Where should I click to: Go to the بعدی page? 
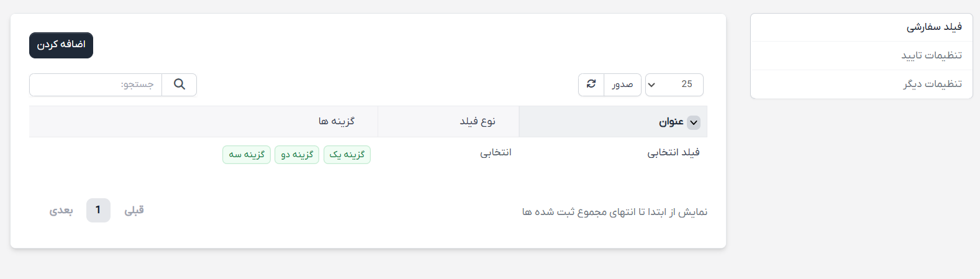pos(61,211)
